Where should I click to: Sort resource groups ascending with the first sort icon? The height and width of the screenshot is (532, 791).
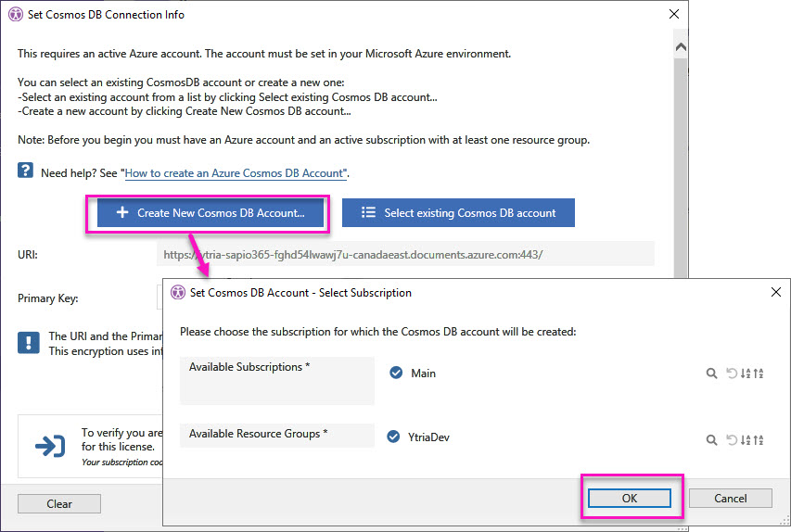click(746, 440)
